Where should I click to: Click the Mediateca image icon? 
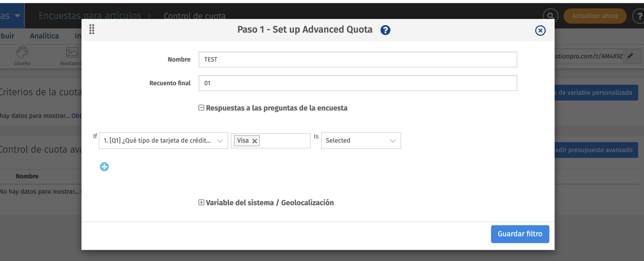72,52
